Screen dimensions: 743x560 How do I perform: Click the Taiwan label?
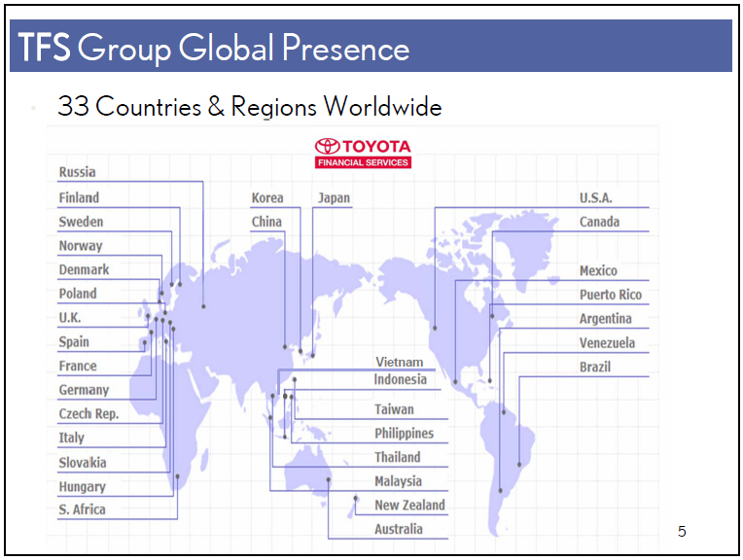coord(394,409)
